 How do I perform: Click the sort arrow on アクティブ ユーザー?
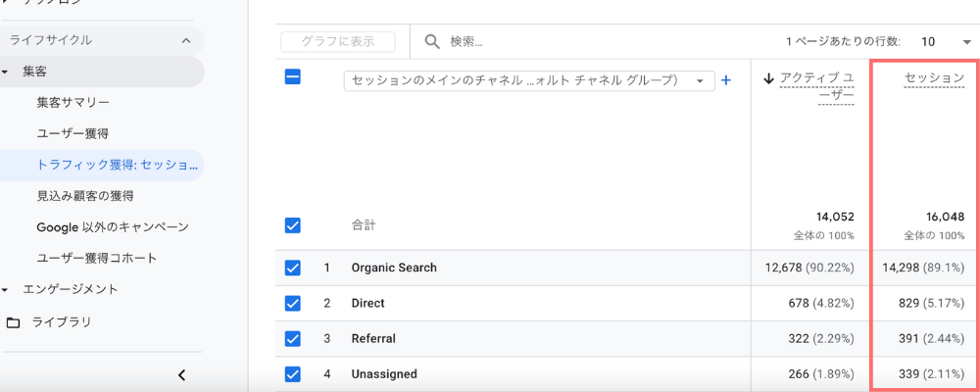[x=769, y=78]
